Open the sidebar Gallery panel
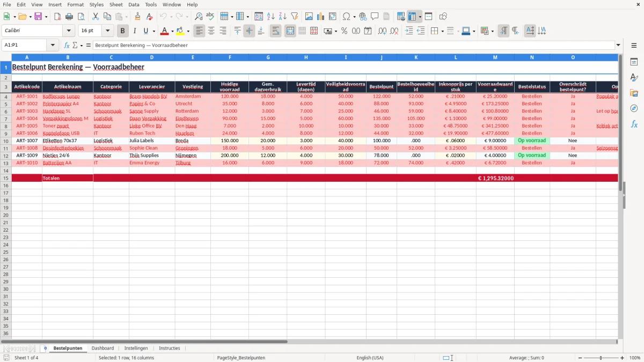This screenshot has width=644, height=362. [x=634, y=93]
